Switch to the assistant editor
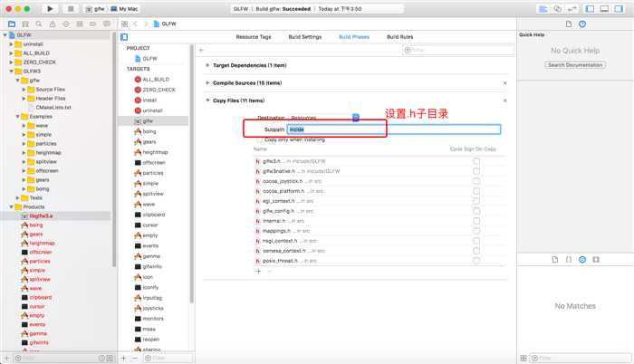 pyautogui.click(x=558, y=8)
